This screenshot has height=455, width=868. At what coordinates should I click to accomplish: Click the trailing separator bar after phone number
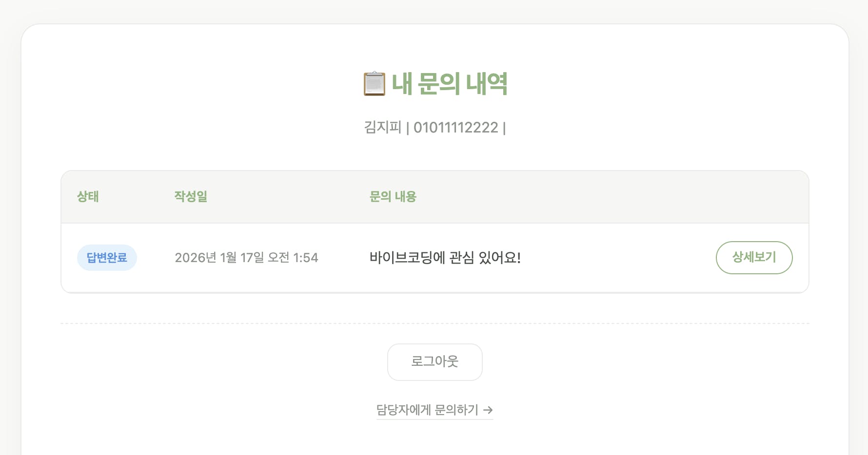coord(504,128)
